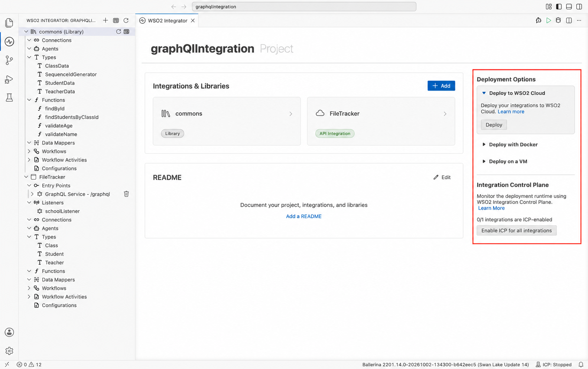
Task: Toggle the primary sidebar layout button
Action: point(559,7)
